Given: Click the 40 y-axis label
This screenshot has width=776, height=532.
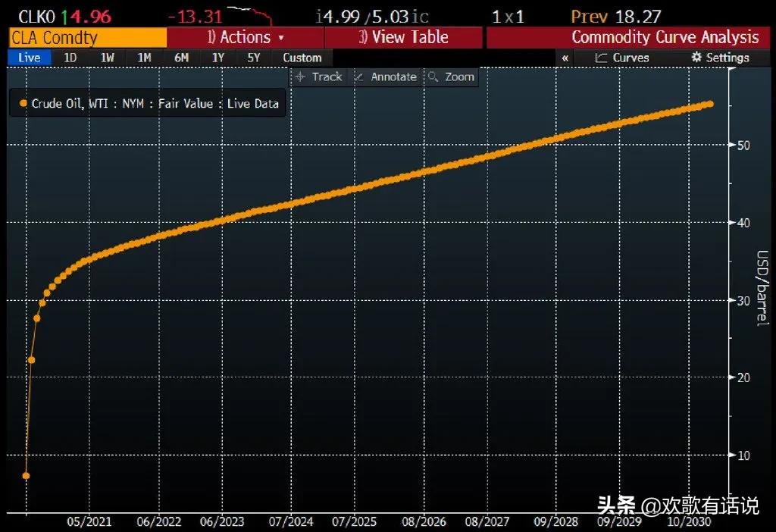Looking at the screenshot, I should (743, 223).
